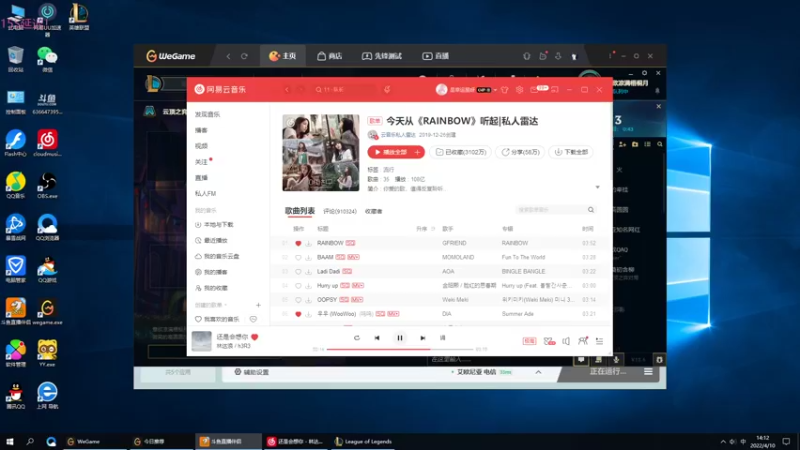Pause the currently playing song

tap(399, 338)
